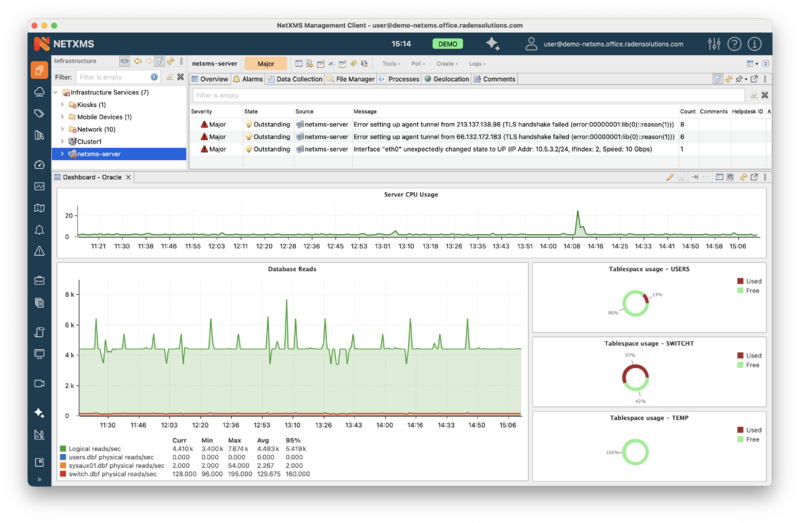
Task: Collapse the Infrastructure Services tree node
Action: [x=56, y=92]
